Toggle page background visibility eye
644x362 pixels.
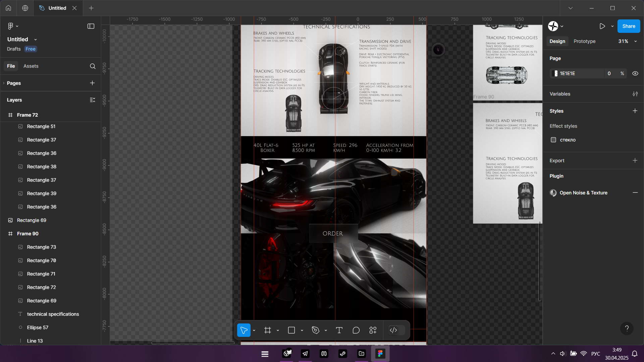[635, 73]
